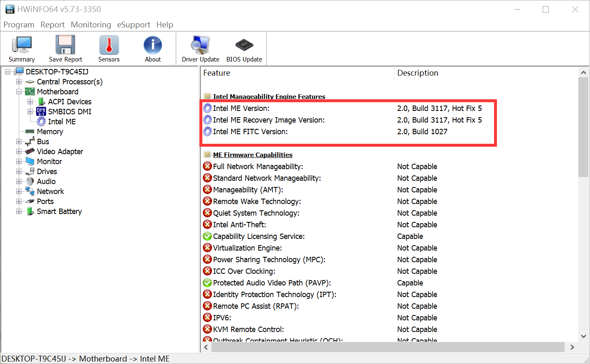Expand the ACPI Devices node
Viewport: 590px width, 364px height.
click(30, 102)
